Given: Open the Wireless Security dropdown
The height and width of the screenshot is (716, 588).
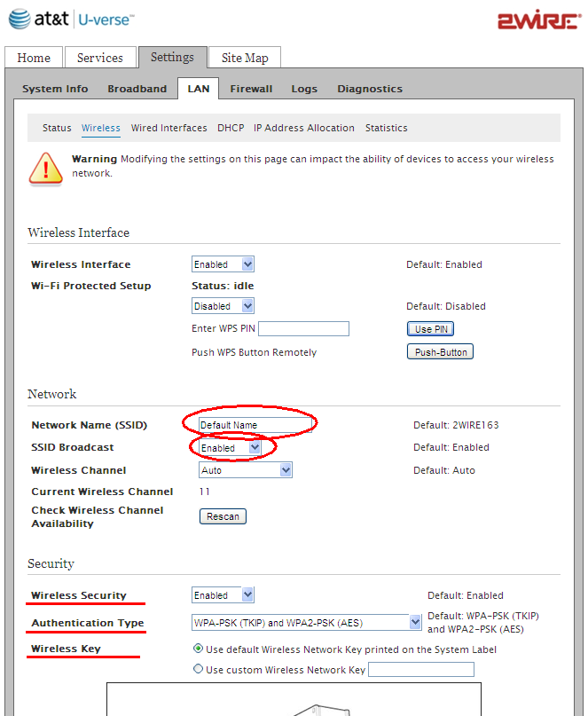Looking at the screenshot, I should tap(223, 595).
